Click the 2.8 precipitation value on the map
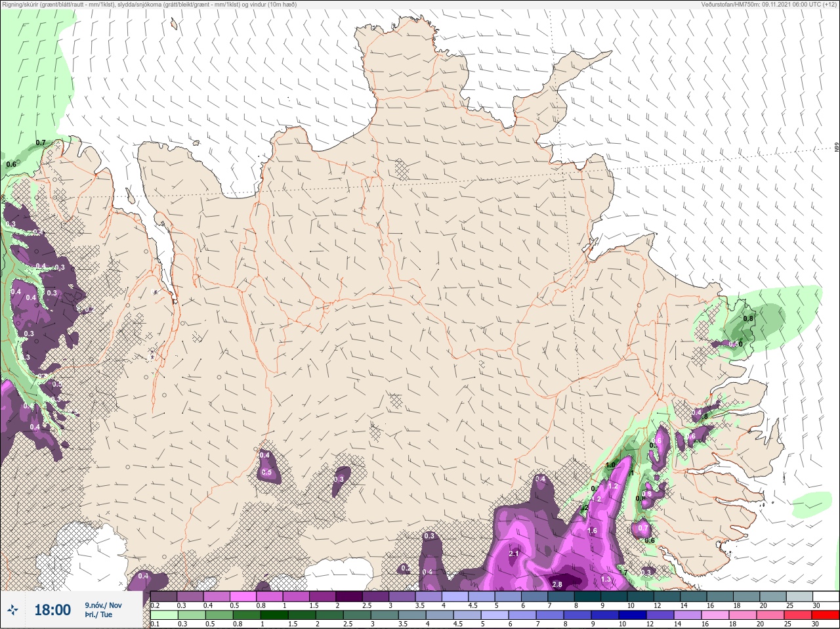 [x=557, y=584]
